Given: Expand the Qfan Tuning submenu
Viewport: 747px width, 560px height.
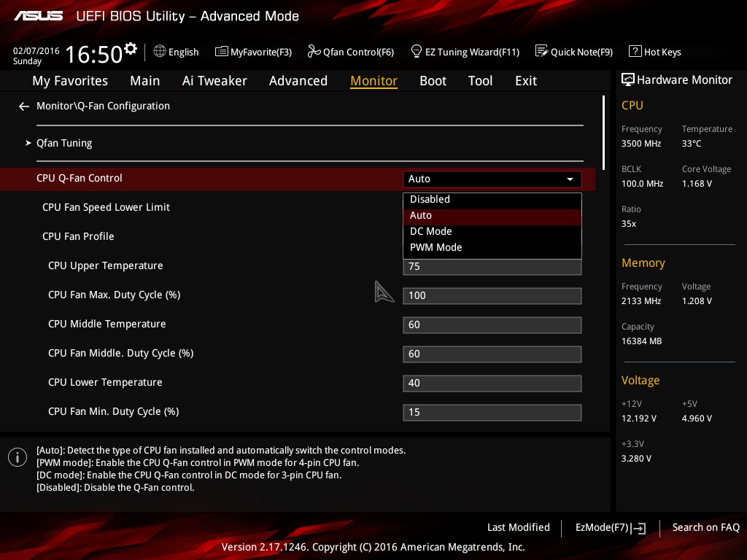Looking at the screenshot, I should click(x=64, y=143).
